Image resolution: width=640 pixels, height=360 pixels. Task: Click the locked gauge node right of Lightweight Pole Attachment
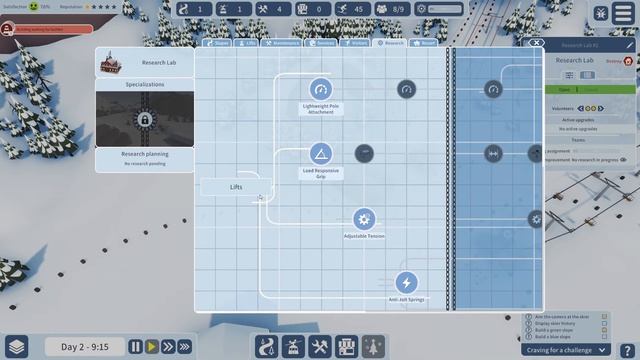tap(407, 89)
